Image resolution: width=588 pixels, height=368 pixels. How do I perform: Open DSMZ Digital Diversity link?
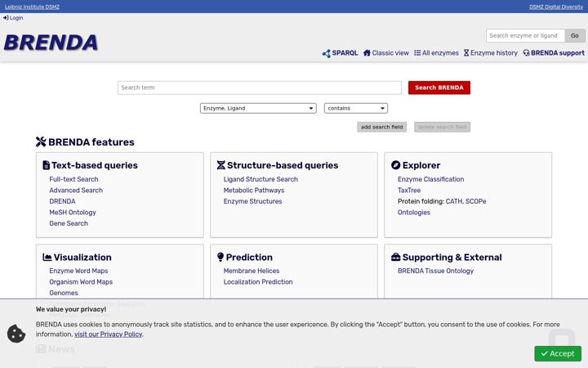pos(556,7)
